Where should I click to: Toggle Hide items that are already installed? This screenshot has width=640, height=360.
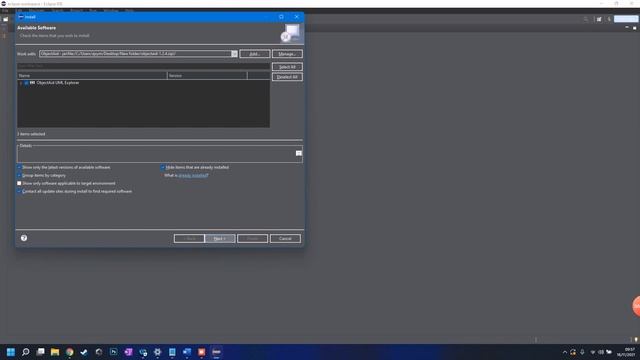[163, 167]
